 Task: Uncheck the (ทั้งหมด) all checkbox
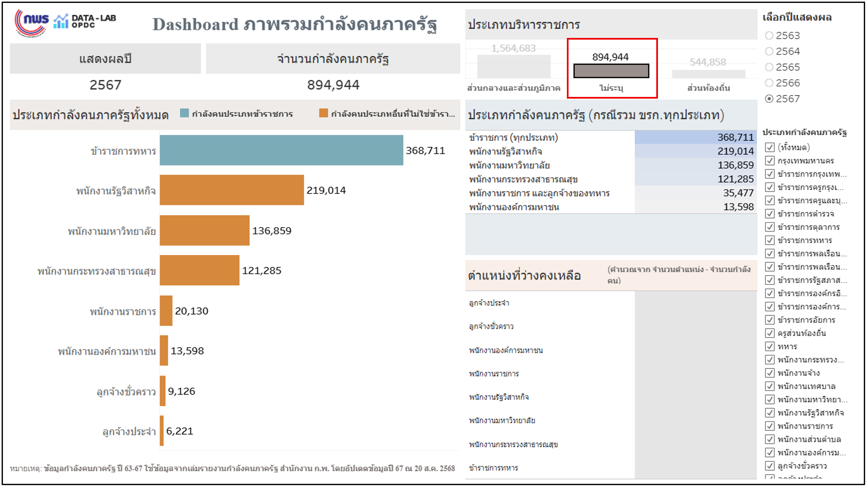[770, 147]
